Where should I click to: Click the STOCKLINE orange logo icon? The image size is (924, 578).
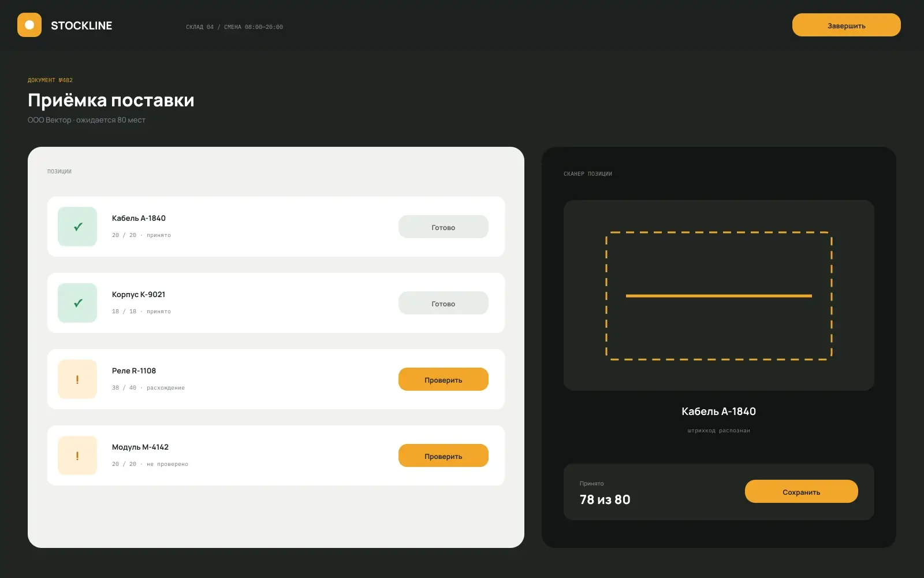(29, 25)
